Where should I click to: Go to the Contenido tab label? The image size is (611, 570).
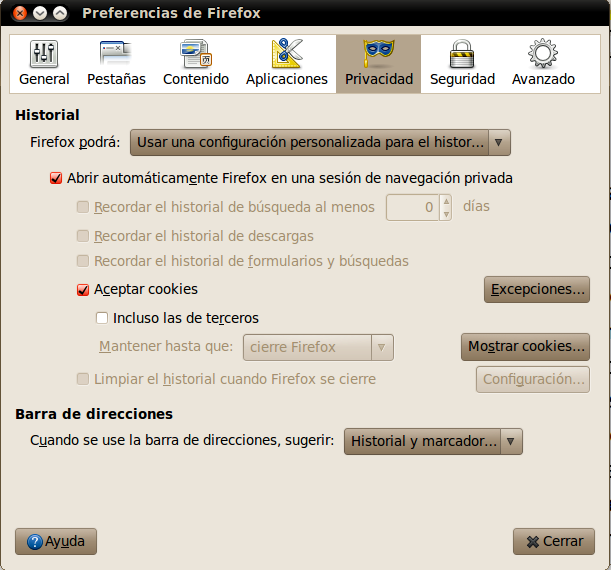pos(196,79)
